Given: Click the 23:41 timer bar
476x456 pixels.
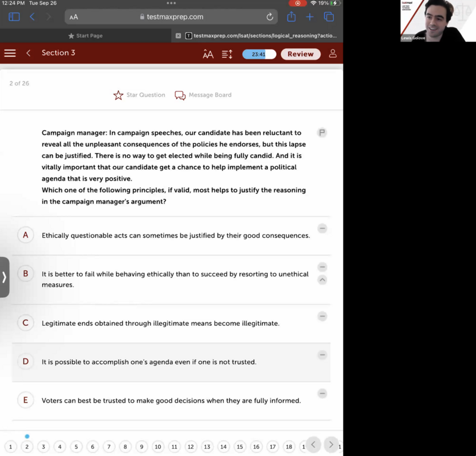Looking at the screenshot, I should tap(259, 54).
